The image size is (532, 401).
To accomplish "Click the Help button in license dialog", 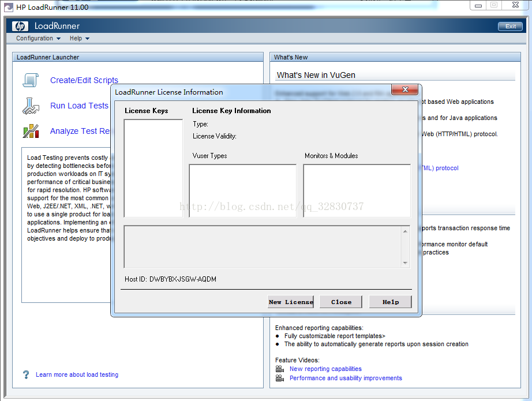I will (x=390, y=302).
